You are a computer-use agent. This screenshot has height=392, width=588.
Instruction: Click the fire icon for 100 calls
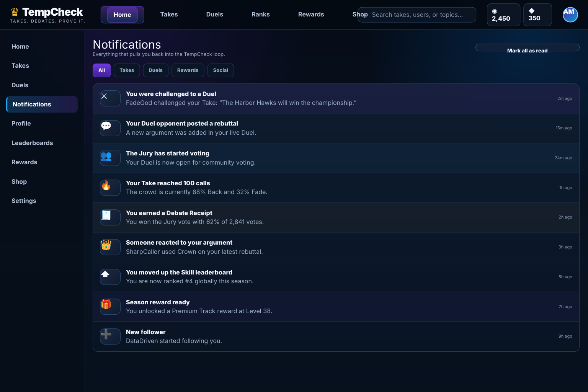(110, 188)
